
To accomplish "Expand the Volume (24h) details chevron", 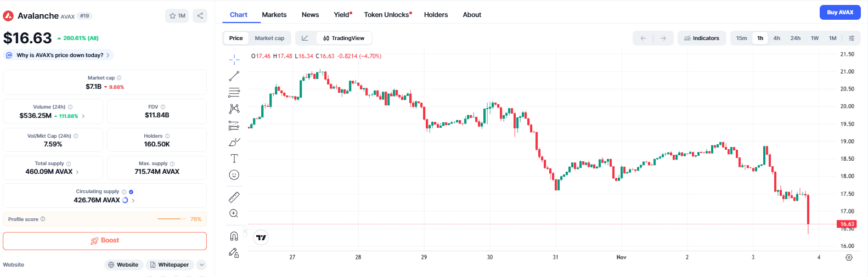I will (83, 116).
